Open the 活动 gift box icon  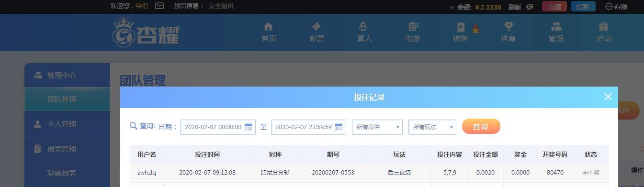pos(604,26)
